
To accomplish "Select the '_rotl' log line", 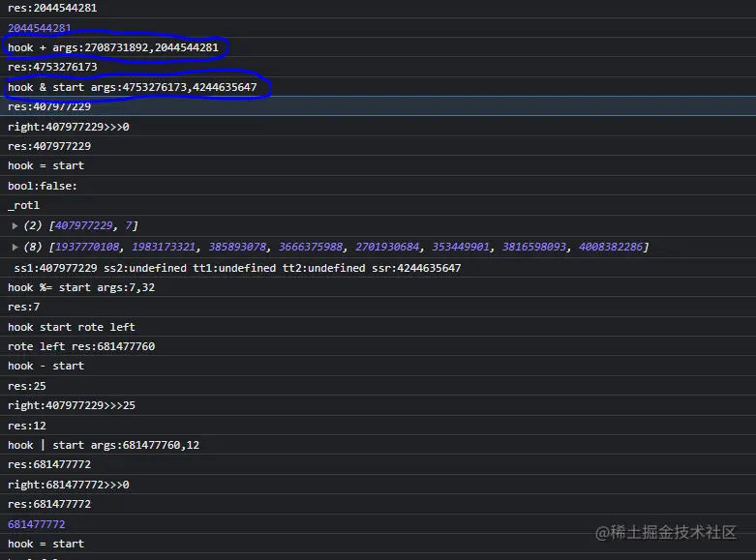I will (x=23, y=205).
